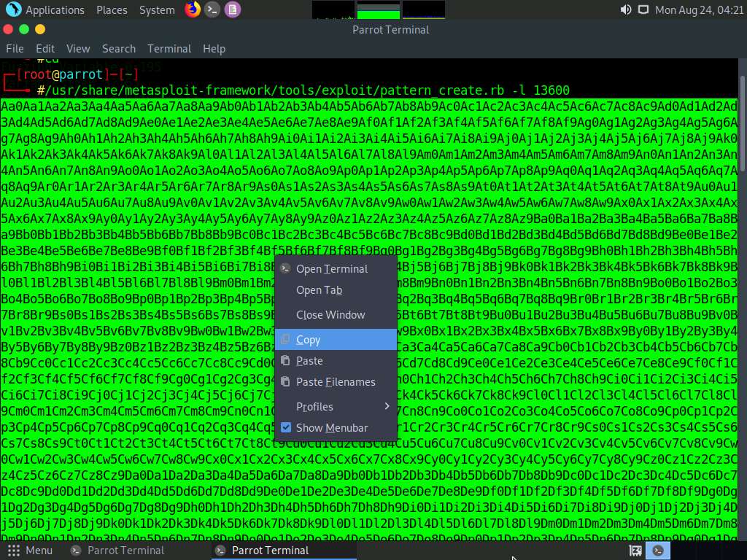Viewport: 747px width, 560px height.
Task: Click the CPU system monitor graph
Action: [333, 10]
